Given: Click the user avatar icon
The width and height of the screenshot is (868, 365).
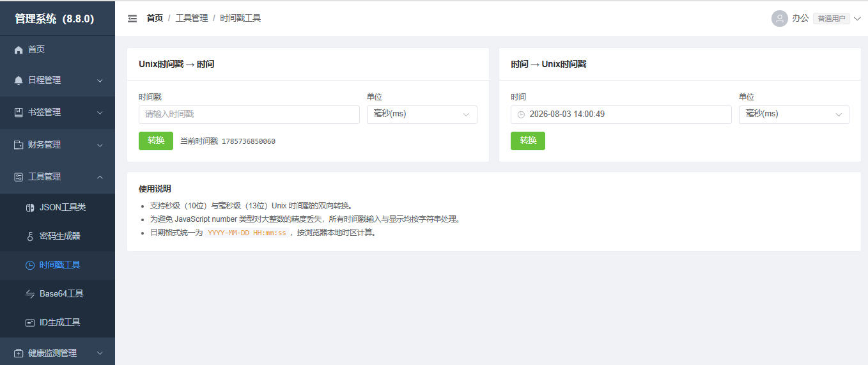Looking at the screenshot, I should point(779,19).
